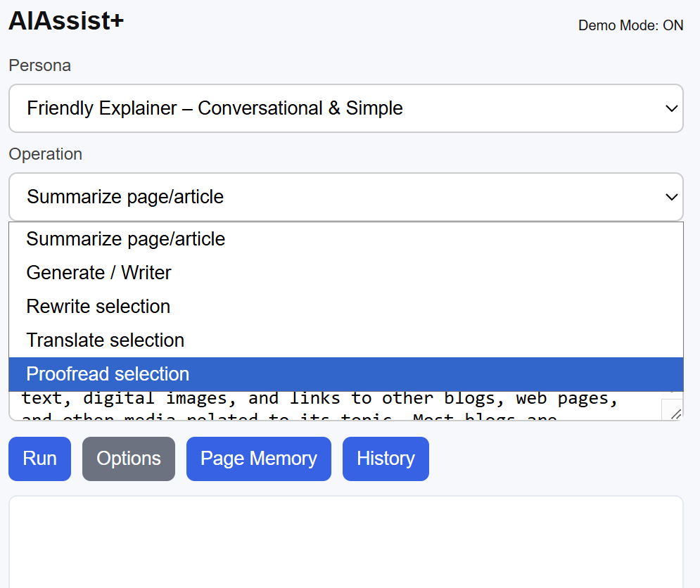
Task: Open the Options panel
Action: pos(129,459)
